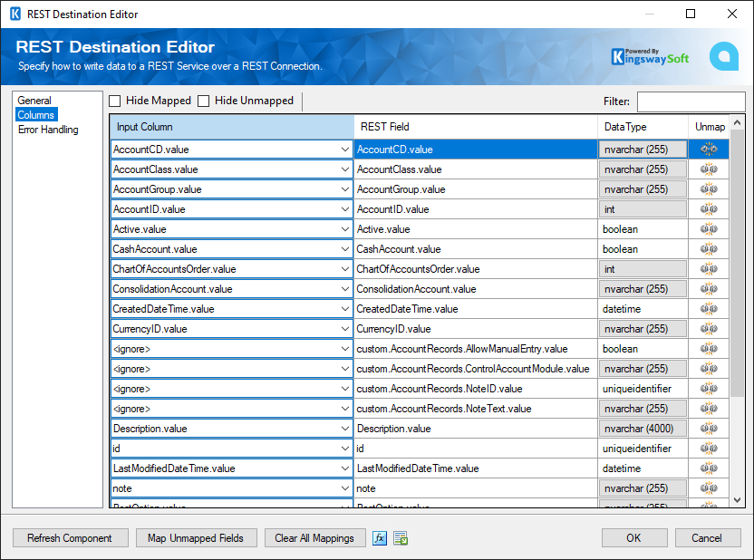Open the AccountGroup.value input column dropdown
754x560 pixels.
(x=343, y=188)
